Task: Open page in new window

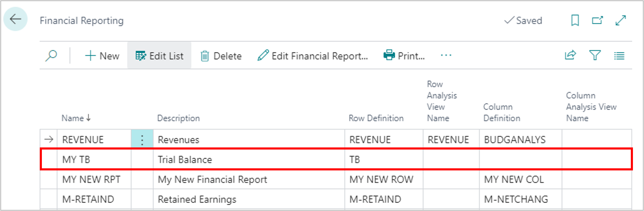Action: 597,21
